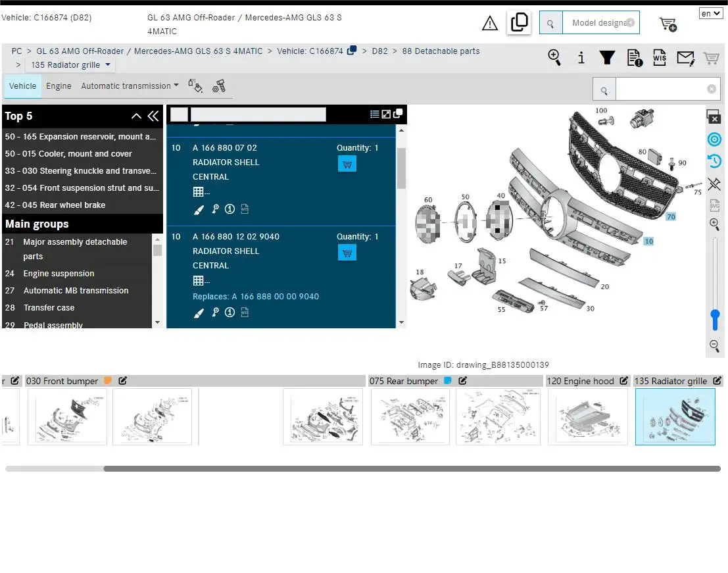
Task: Click the spark plug parts icon
Action: click(x=219, y=86)
